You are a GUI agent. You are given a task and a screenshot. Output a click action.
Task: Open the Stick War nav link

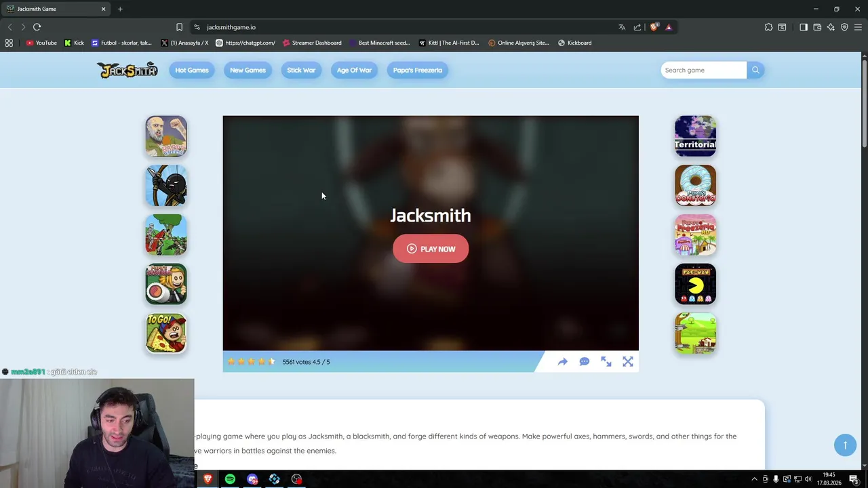click(x=301, y=70)
